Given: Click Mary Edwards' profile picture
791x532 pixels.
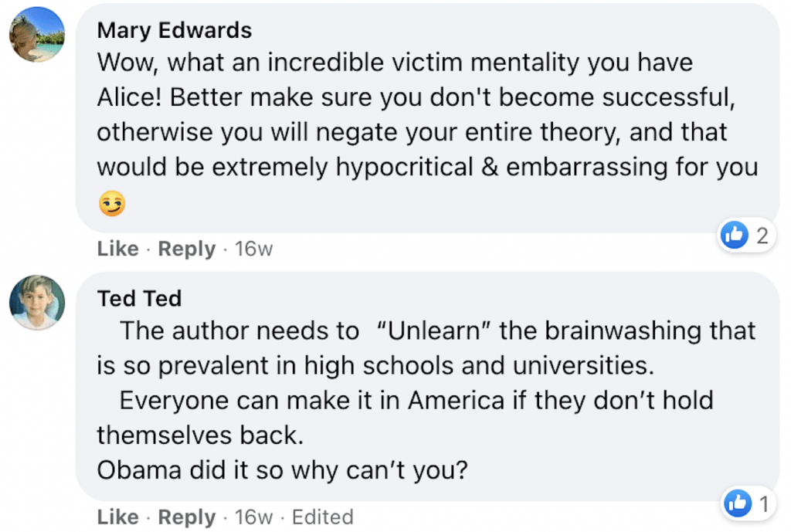Looking at the screenshot, I should (x=36, y=35).
